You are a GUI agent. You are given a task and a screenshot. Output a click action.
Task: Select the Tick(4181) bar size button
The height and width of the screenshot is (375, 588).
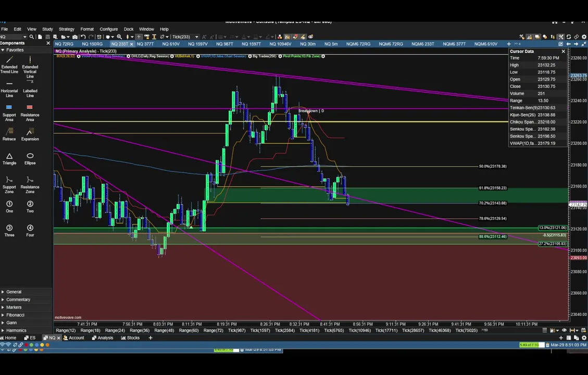point(309,330)
